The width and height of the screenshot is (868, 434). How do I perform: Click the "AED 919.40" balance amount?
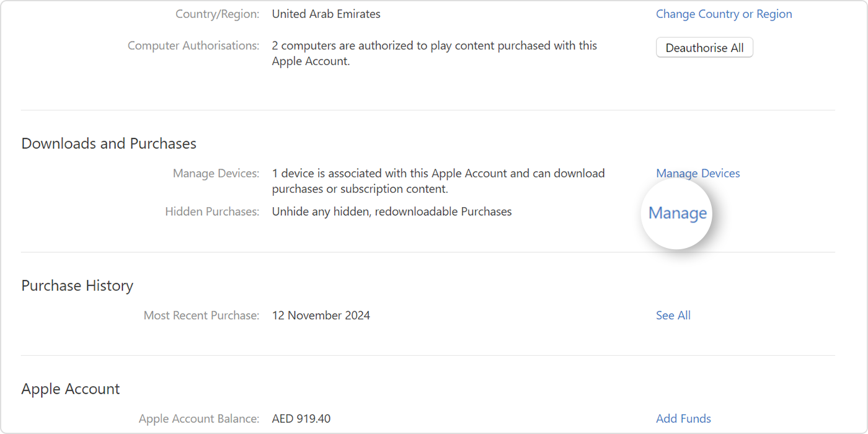click(x=301, y=418)
